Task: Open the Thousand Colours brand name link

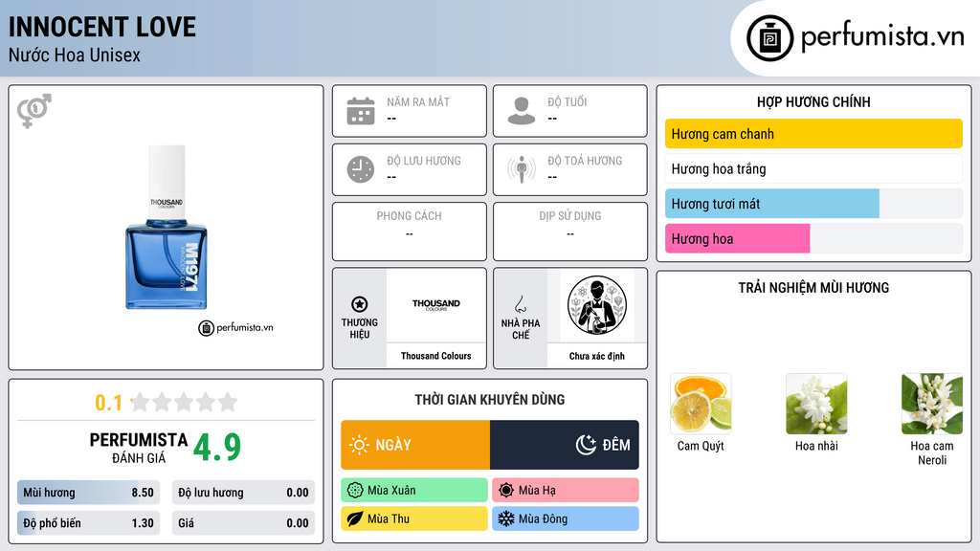Action: [436, 356]
